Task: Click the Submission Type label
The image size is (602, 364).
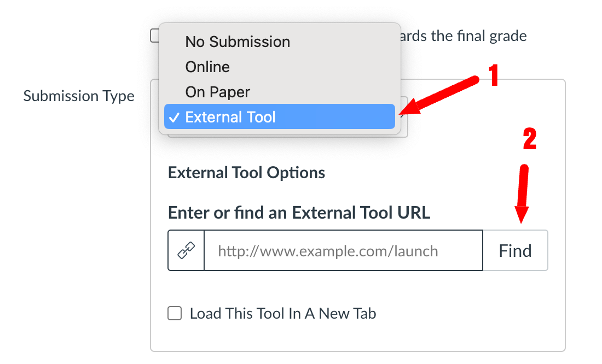Action: (x=79, y=96)
